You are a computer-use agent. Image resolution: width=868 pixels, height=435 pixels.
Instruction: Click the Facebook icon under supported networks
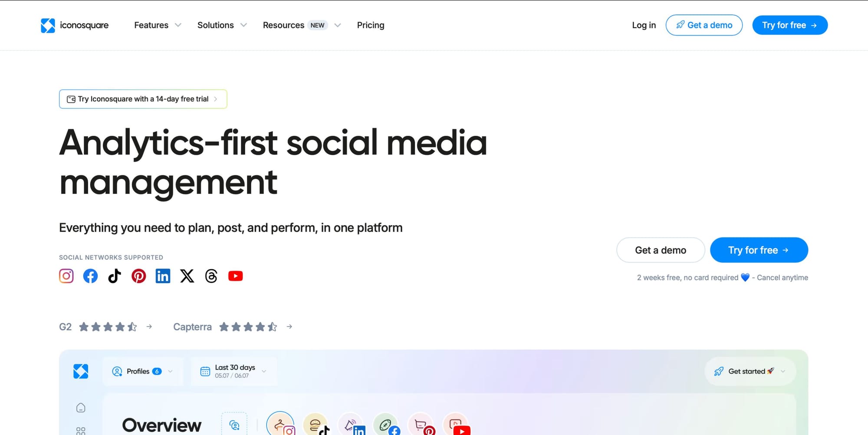(x=90, y=276)
